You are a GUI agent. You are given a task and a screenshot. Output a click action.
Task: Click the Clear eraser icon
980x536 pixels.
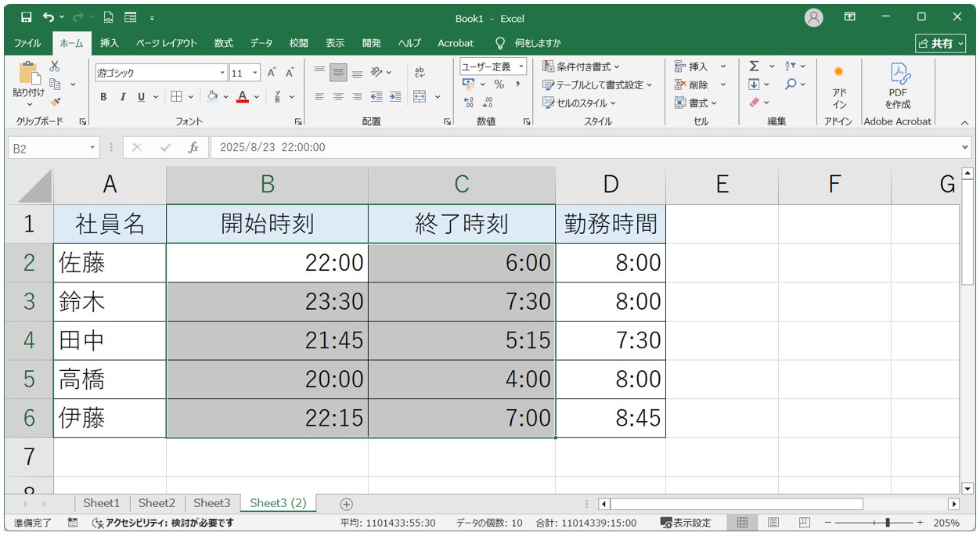click(x=754, y=103)
